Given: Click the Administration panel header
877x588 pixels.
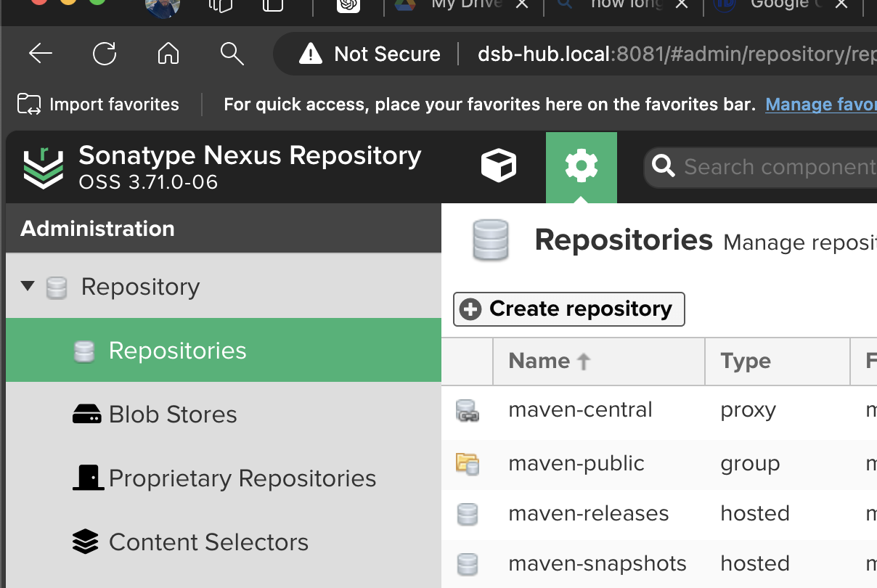Looking at the screenshot, I should (224, 229).
